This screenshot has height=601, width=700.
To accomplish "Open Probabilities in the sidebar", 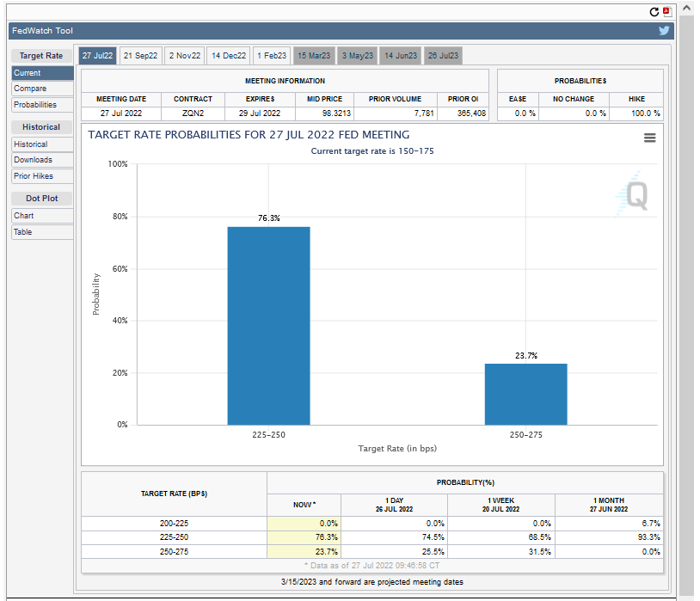I will point(42,105).
